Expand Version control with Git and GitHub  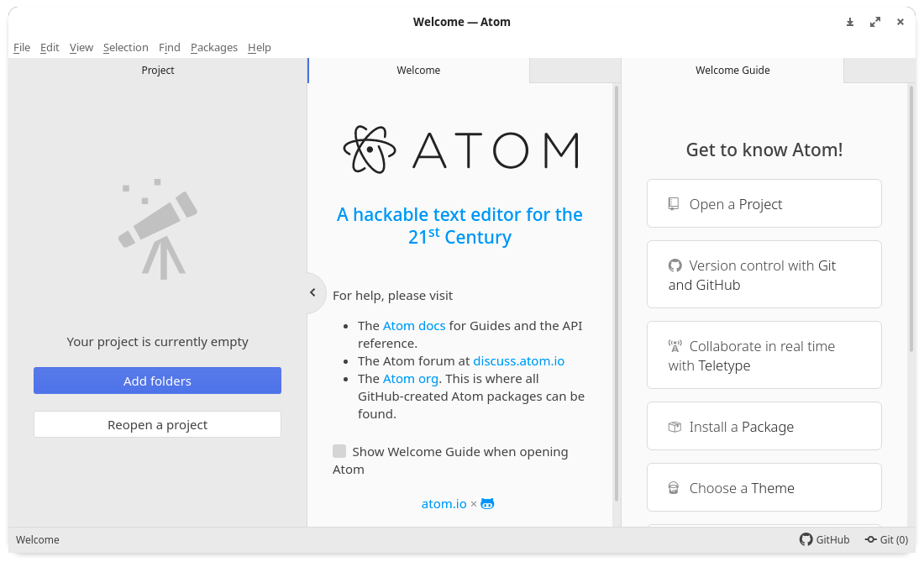(x=764, y=275)
